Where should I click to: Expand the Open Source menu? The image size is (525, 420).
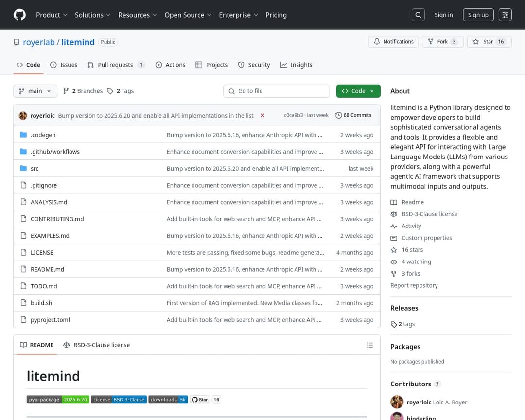[188, 15]
